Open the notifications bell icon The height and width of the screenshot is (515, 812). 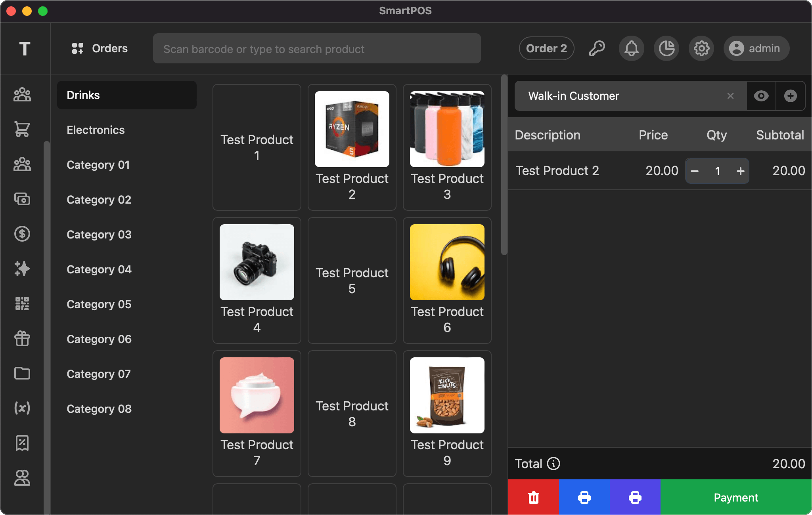pos(631,48)
